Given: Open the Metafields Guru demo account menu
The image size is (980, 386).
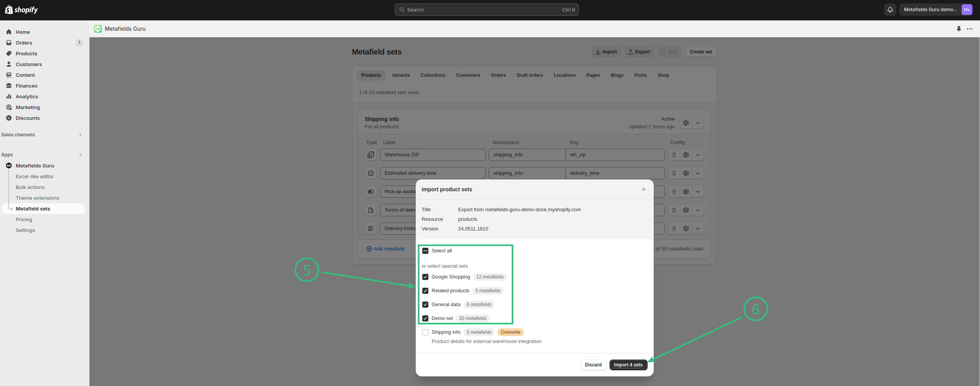Looking at the screenshot, I should tap(937, 10).
